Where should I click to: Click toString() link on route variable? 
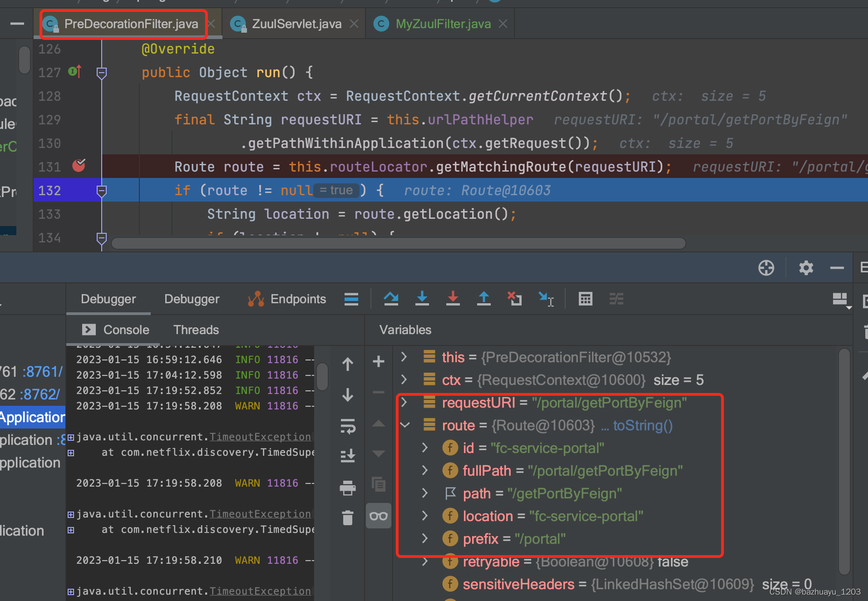pyautogui.click(x=643, y=425)
